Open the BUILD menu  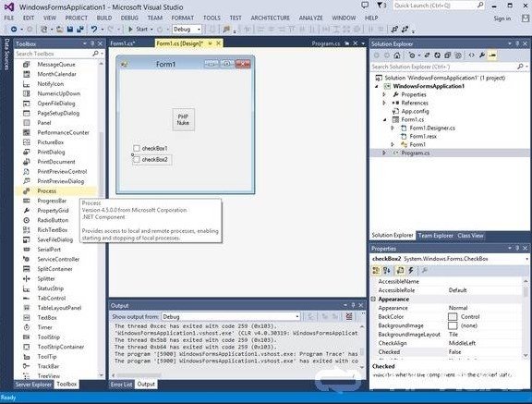pyautogui.click(x=104, y=18)
